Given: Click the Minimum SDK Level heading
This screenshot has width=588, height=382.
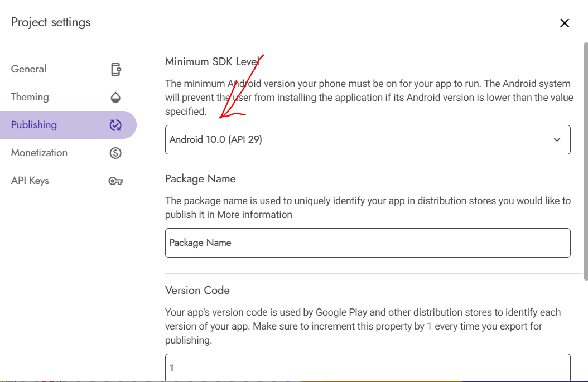Looking at the screenshot, I should (x=212, y=62).
